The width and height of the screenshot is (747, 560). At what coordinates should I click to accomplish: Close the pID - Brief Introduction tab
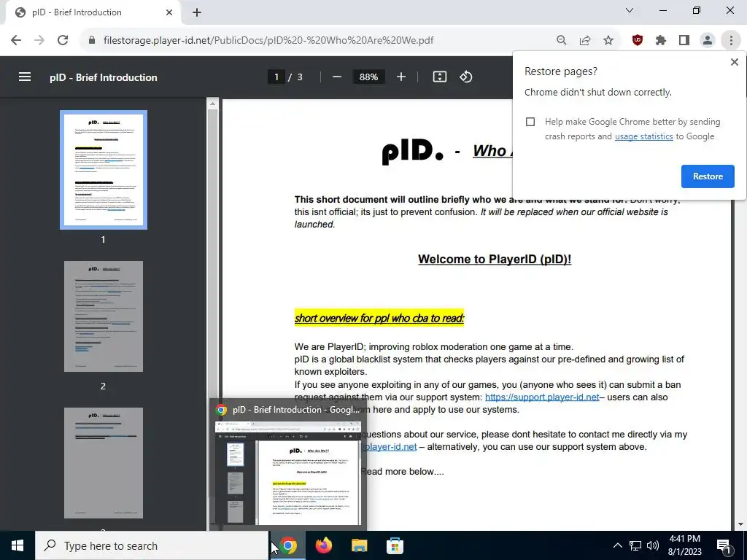coord(169,12)
